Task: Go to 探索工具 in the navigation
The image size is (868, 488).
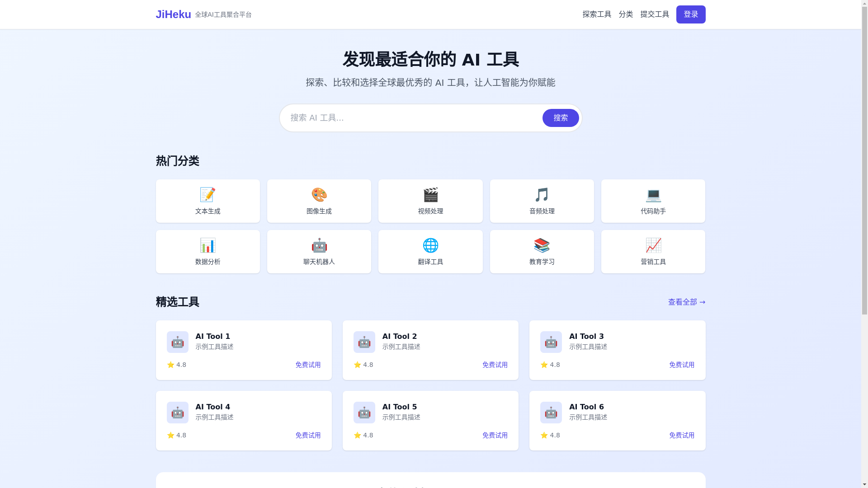Action: coord(597,14)
